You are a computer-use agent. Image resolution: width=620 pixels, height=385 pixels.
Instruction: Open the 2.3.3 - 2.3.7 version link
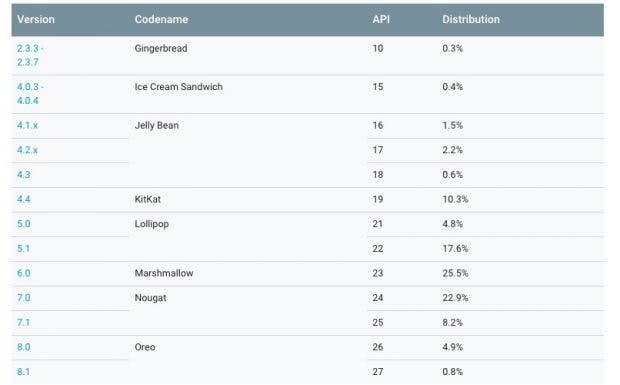pos(30,55)
